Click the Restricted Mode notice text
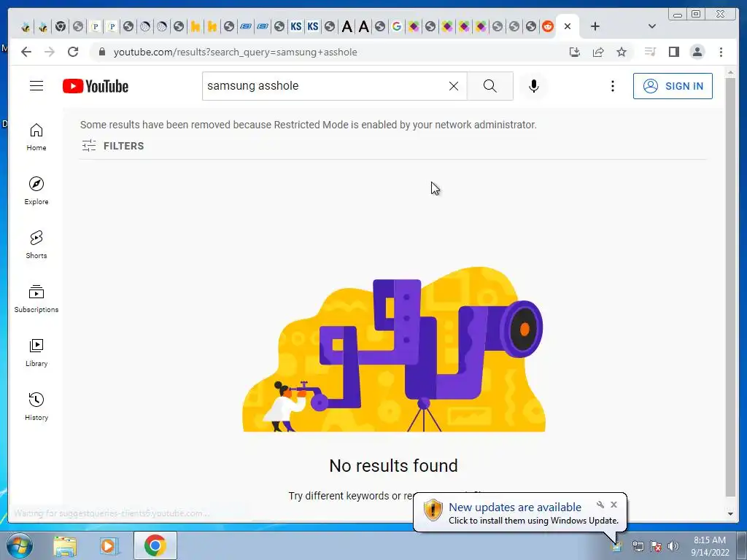Screen dimensions: 747x560 tap(309, 125)
